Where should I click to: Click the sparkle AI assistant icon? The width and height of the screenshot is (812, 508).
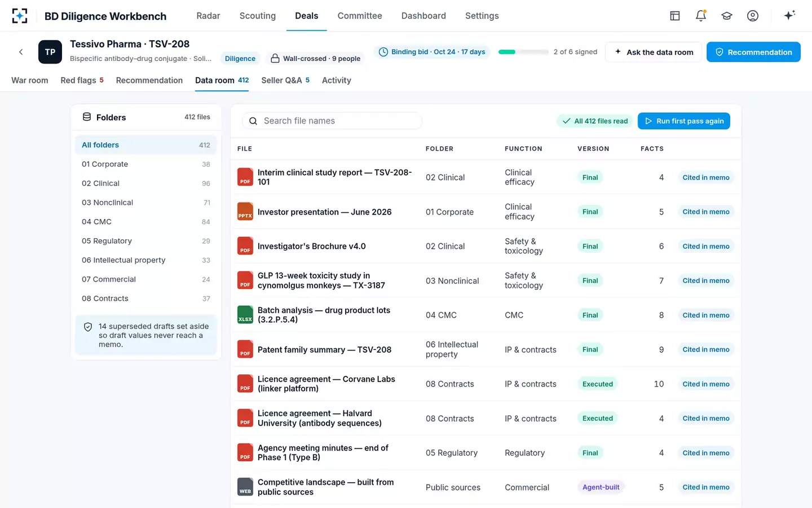(x=789, y=15)
